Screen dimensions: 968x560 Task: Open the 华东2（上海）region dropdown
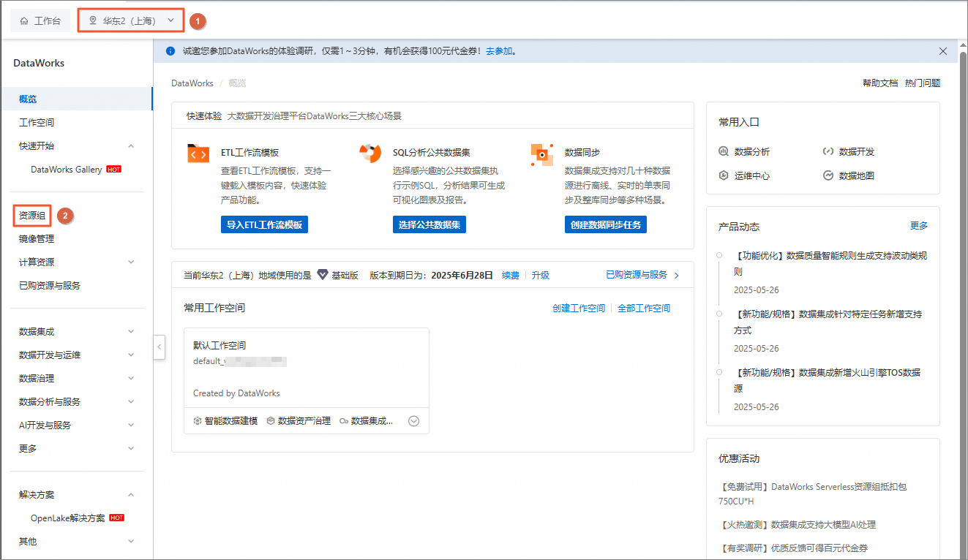coord(130,20)
